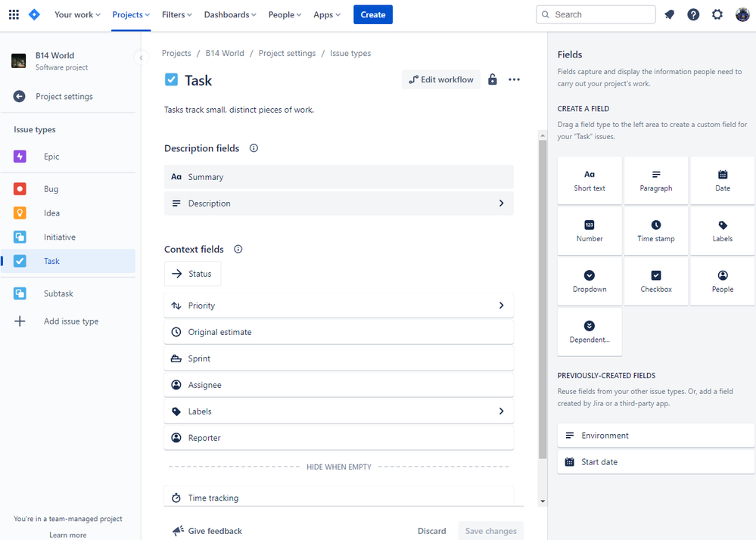Click the Date field type
The image size is (756, 540).
click(722, 181)
